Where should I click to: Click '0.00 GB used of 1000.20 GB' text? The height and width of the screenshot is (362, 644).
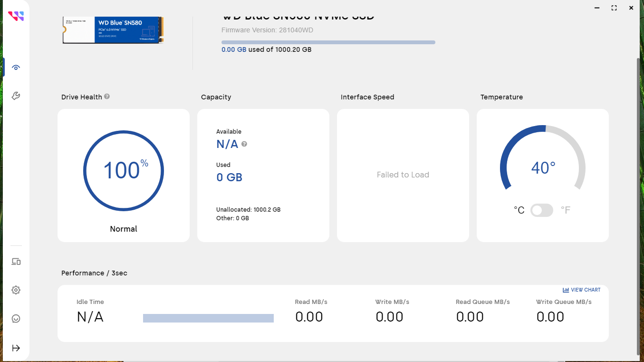tap(267, 49)
